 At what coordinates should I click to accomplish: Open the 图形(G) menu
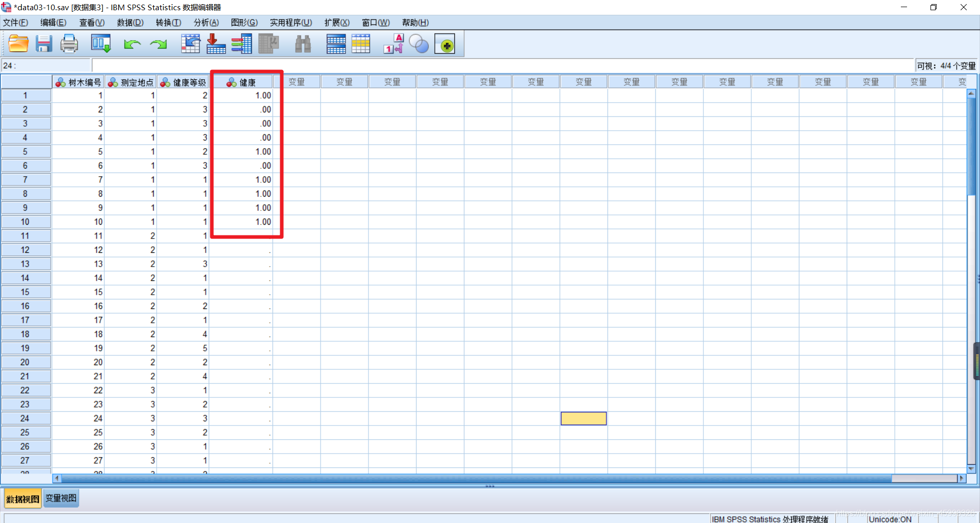click(244, 22)
